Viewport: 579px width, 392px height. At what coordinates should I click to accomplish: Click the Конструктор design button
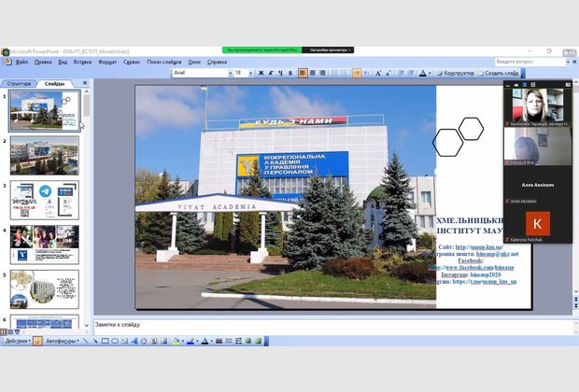[x=458, y=73]
